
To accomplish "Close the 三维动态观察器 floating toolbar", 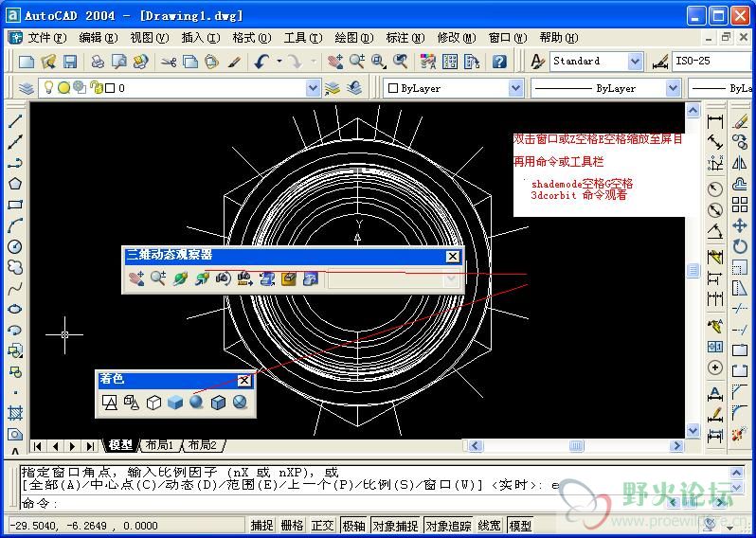I will tap(452, 257).
